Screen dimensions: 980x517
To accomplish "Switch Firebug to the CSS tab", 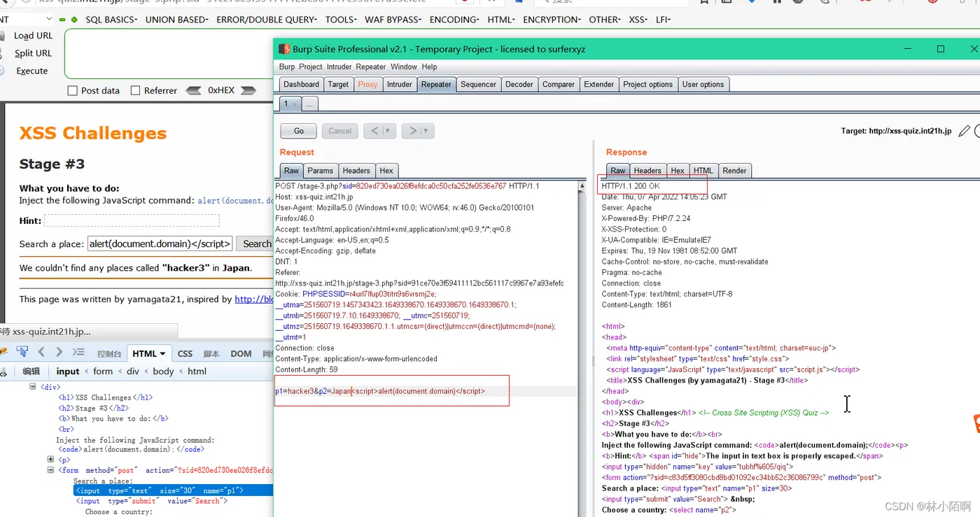I will click(x=185, y=353).
